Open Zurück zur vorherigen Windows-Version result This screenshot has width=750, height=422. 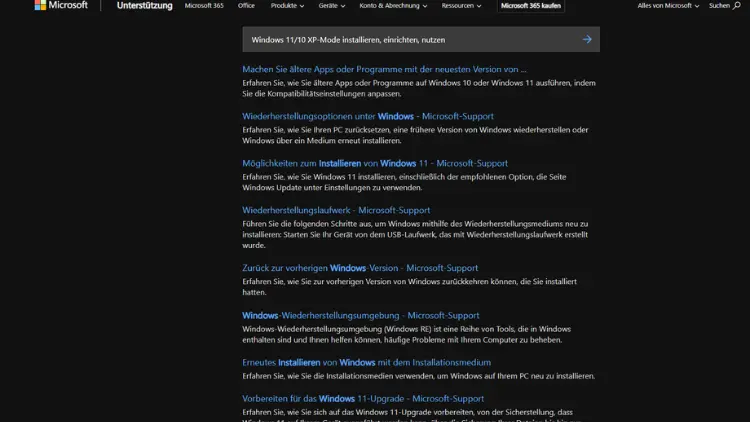[x=360, y=268]
